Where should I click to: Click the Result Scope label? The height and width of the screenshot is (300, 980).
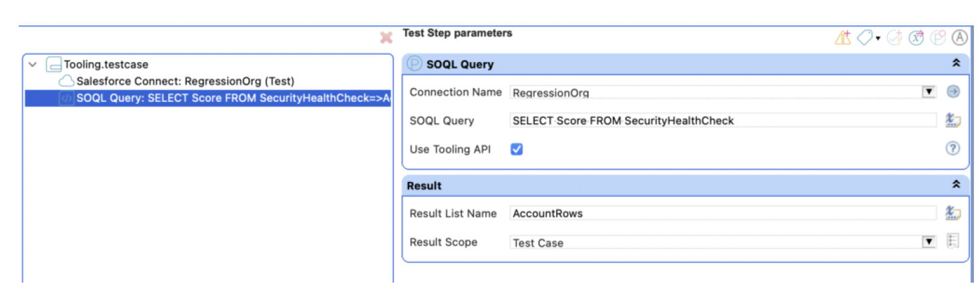(x=443, y=242)
